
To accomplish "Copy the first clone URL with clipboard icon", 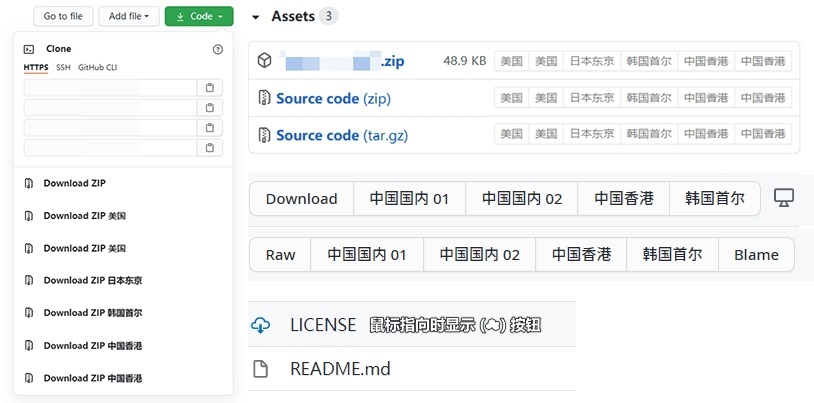I will (x=209, y=88).
